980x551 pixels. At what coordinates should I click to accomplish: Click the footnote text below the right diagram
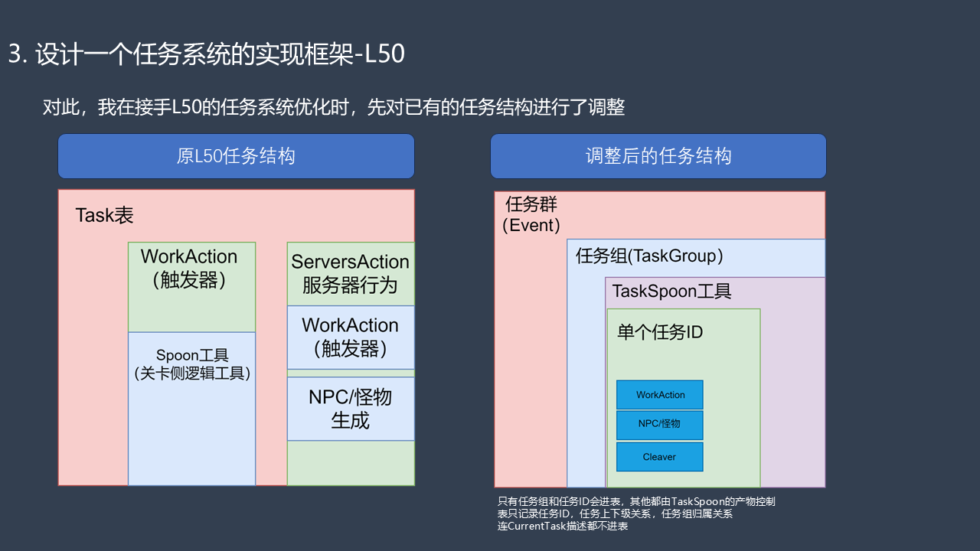(636, 514)
